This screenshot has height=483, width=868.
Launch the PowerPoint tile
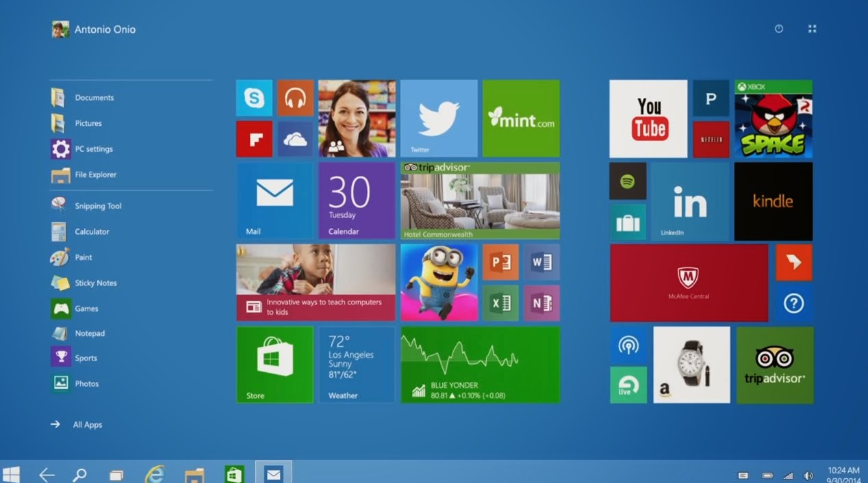click(x=500, y=262)
